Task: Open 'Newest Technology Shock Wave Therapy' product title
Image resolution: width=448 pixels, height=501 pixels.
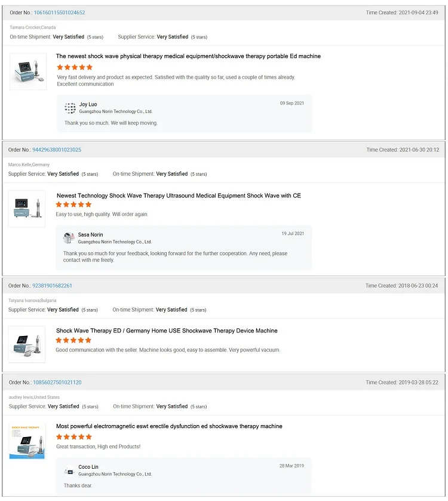Action: pos(179,195)
